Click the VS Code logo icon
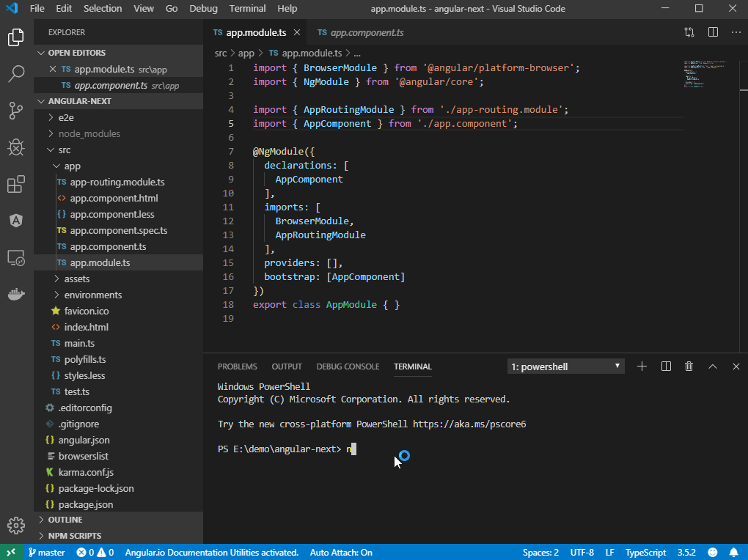Viewport: 748px width, 560px height. pyautogui.click(x=12, y=9)
